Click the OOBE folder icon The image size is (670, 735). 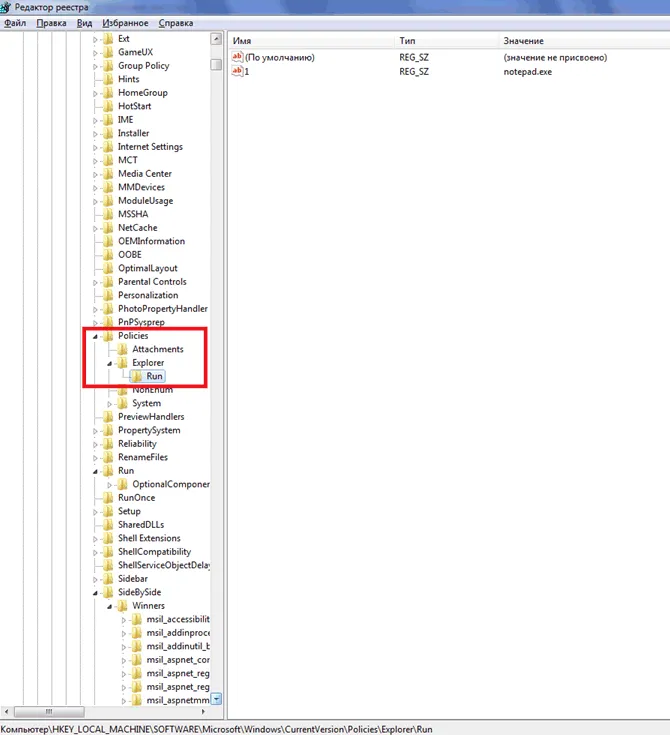108,255
